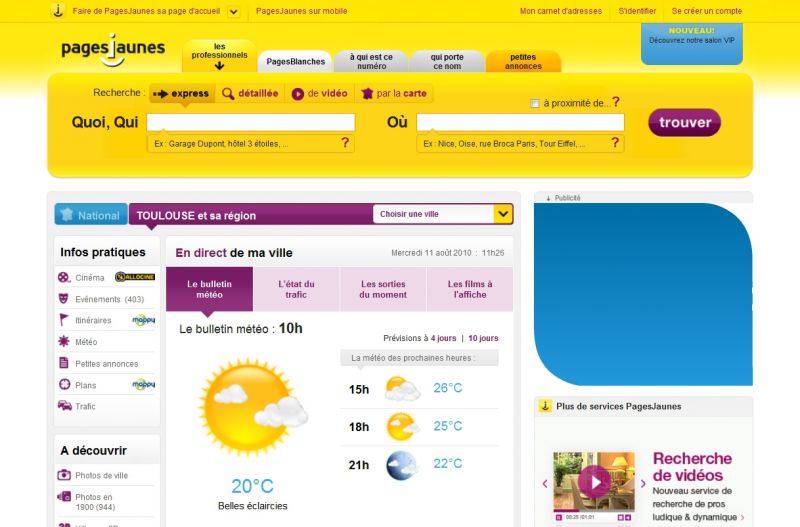Open Trafic link in sidebar

coord(85,407)
